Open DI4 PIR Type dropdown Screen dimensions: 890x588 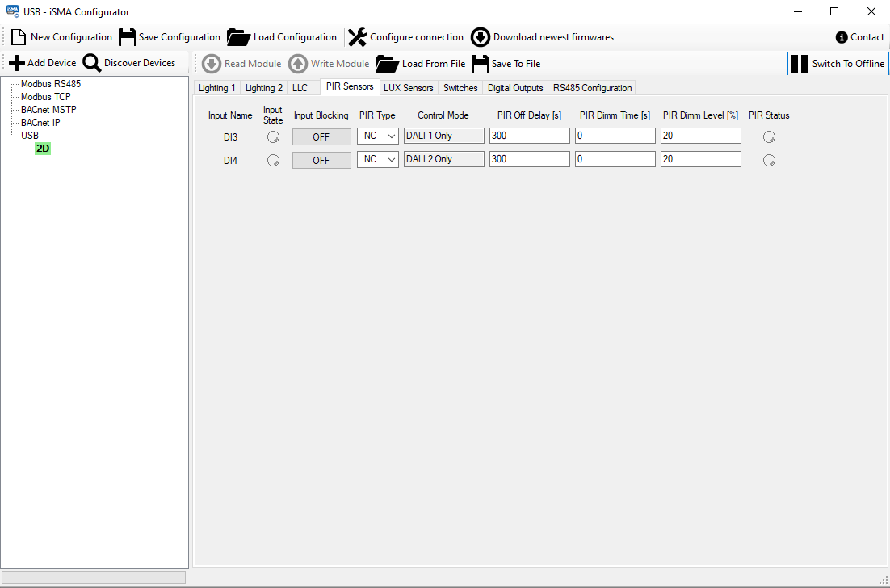click(x=378, y=160)
